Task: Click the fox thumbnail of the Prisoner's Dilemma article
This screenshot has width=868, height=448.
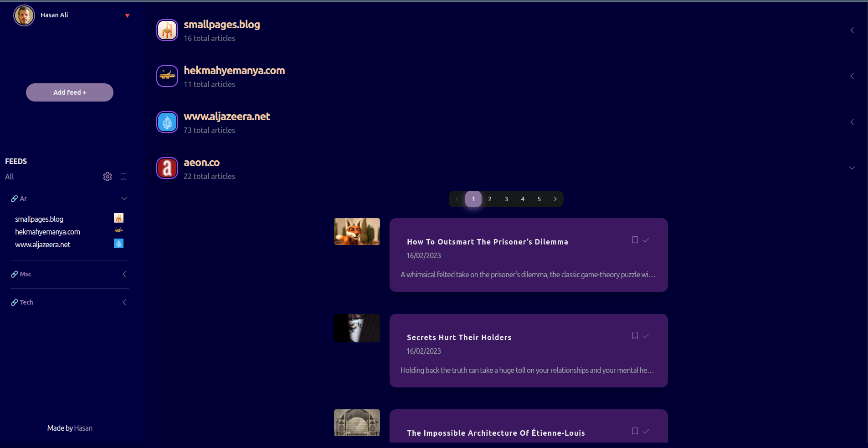Action: click(x=357, y=231)
